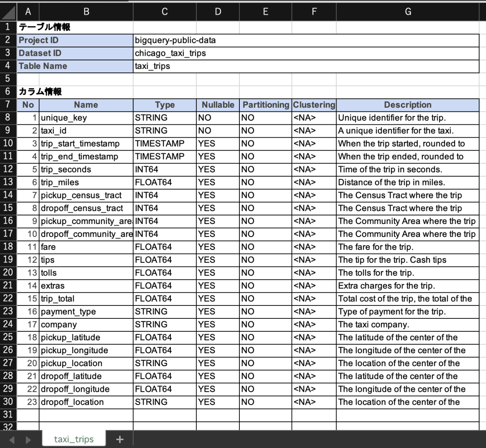Image resolution: width=486 pixels, height=448 pixels.
Task: Select row 30 header
Action: (8, 402)
